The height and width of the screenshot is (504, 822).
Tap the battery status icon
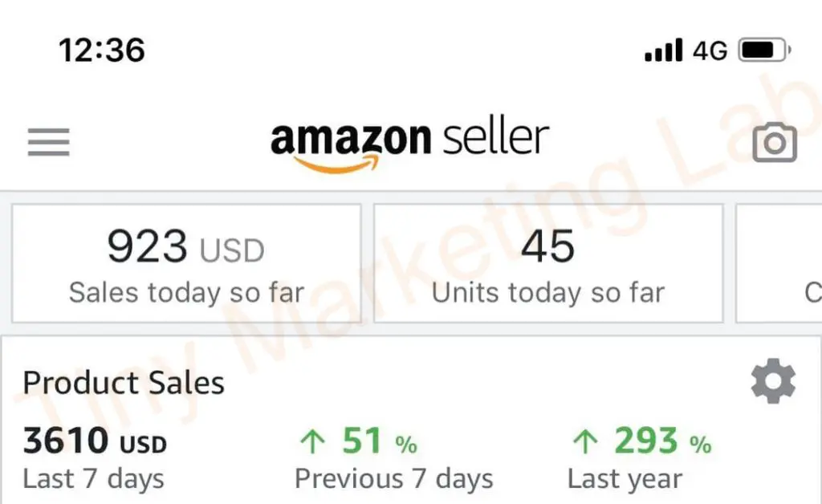[764, 51]
